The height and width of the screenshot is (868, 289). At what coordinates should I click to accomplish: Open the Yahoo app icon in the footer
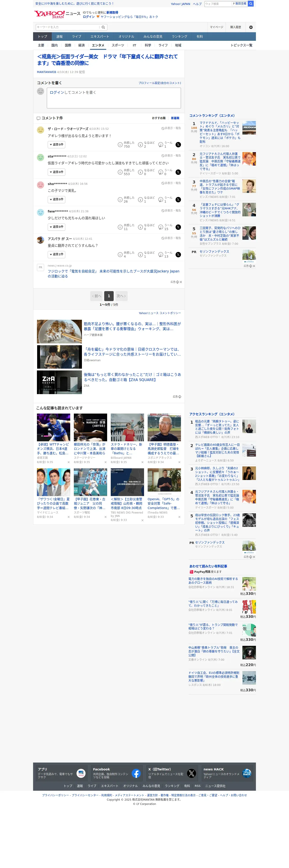pos(81,774)
